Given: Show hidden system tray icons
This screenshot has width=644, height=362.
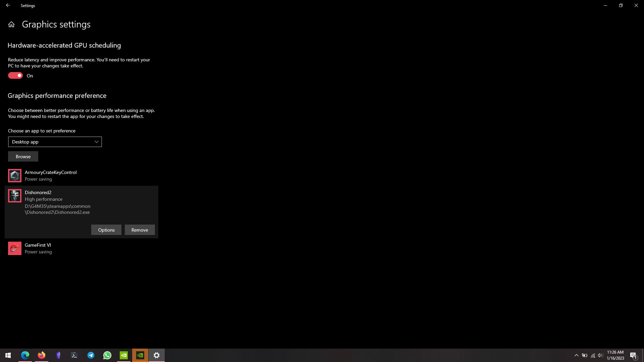Looking at the screenshot, I should pos(576,355).
